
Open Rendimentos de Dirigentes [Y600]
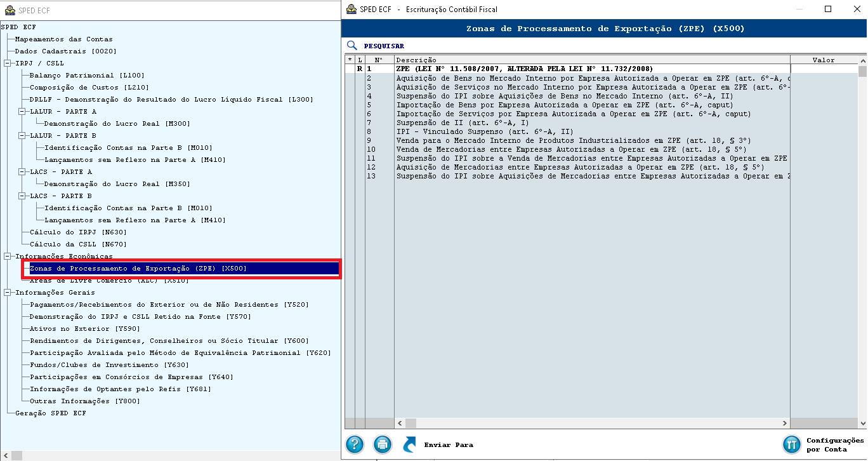pos(169,340)
